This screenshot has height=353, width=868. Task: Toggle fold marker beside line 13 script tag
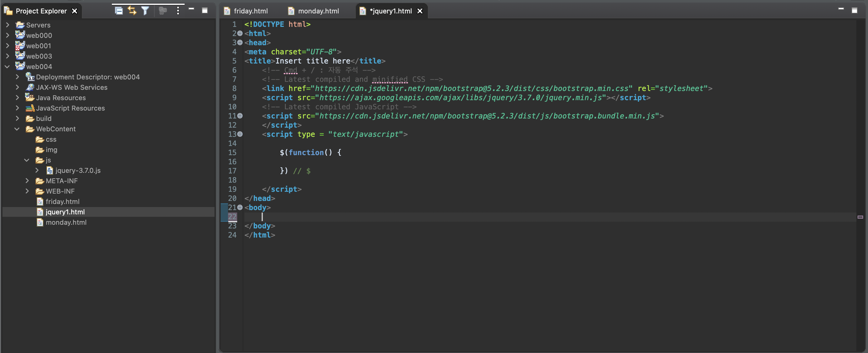click(x=240, y=134)
